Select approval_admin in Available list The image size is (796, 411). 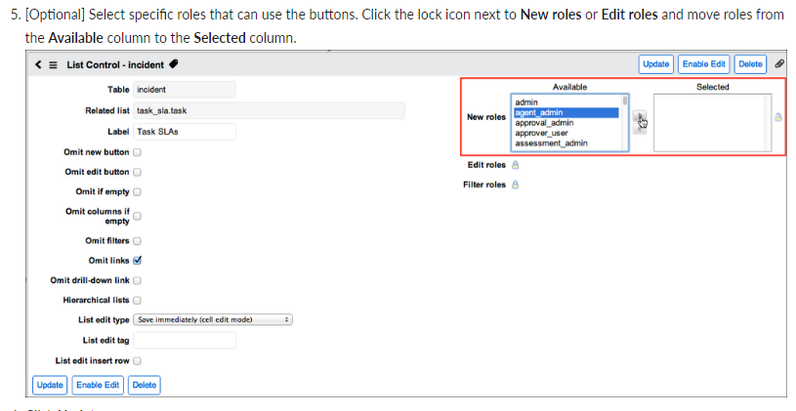pos(544,123)
